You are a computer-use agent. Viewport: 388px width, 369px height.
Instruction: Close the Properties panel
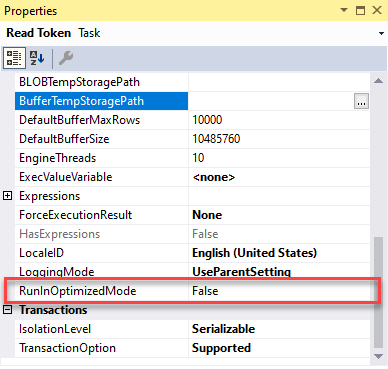click(377, 10)
